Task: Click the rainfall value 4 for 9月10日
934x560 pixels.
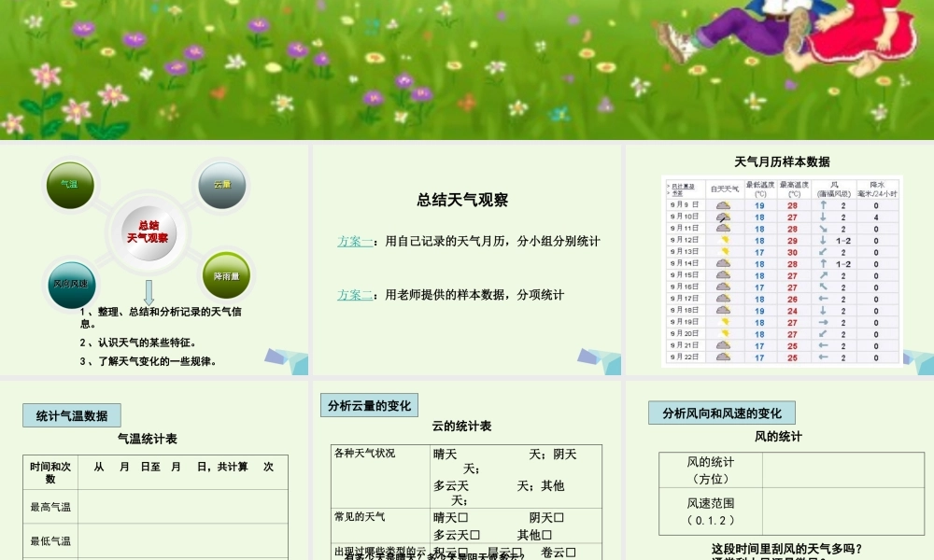Action: (876, 217)
